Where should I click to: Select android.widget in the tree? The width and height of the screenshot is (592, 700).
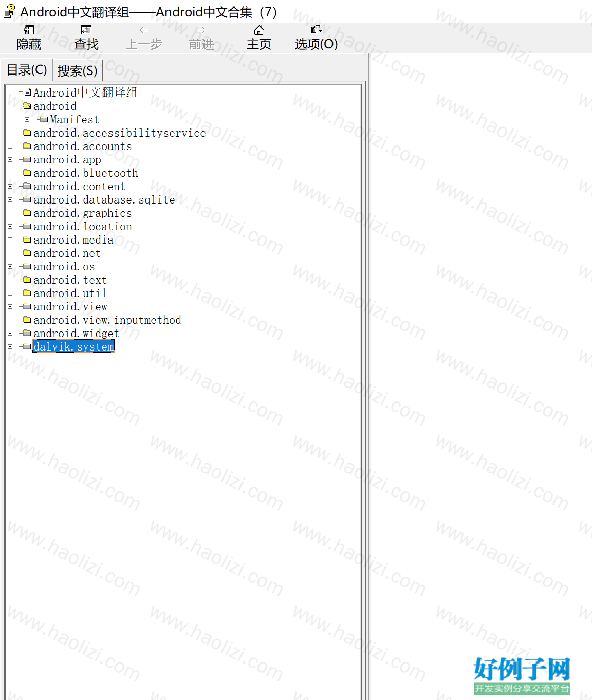77,334
